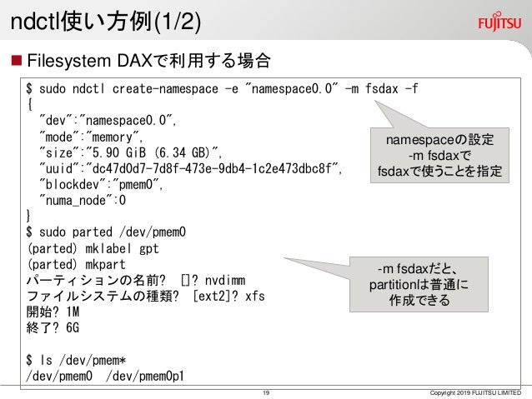
Task: Click the callout "partitionは普通に作成できる"
Action: (419, 284)
